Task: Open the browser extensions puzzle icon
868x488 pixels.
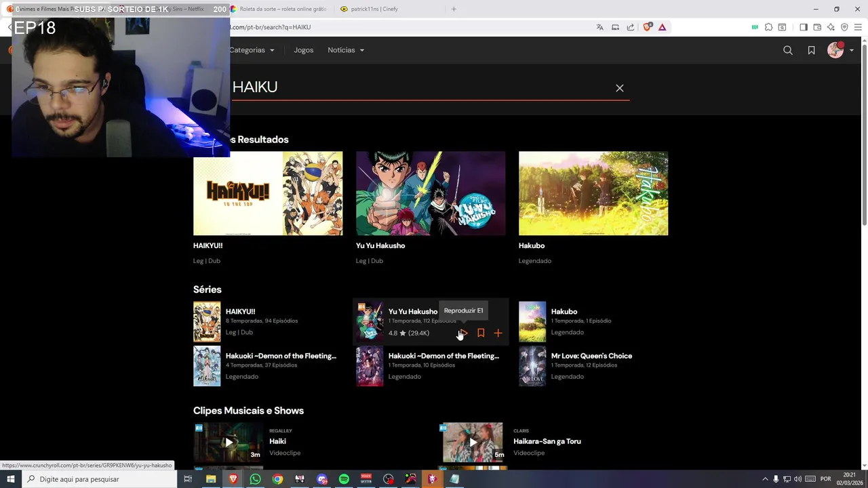Action: tap(768, 27)
